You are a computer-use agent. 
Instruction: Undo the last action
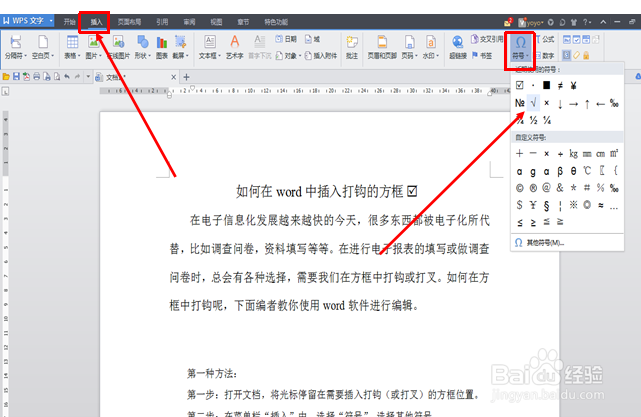coord(67,77)
